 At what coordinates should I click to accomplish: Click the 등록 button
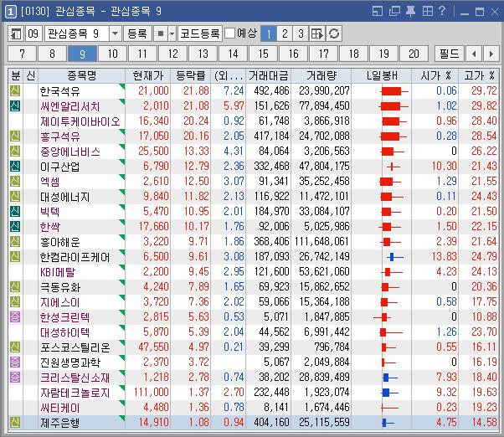(137, 33)
